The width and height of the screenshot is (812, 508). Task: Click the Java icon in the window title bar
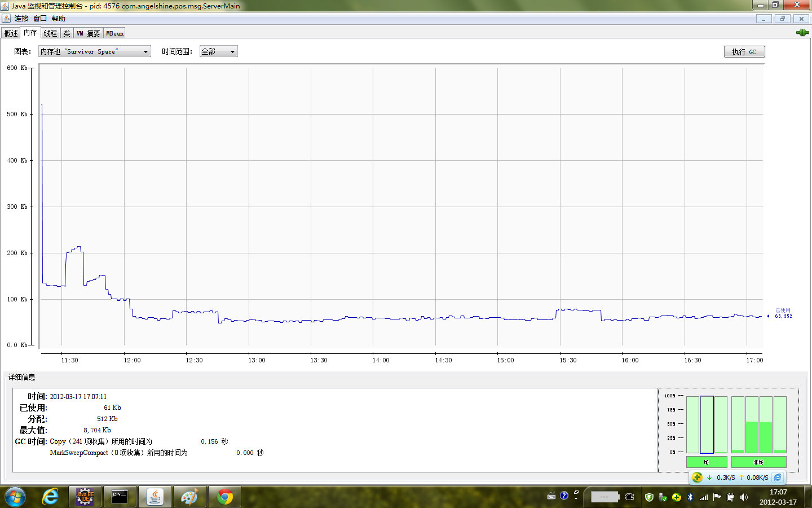tap(5, 6)
